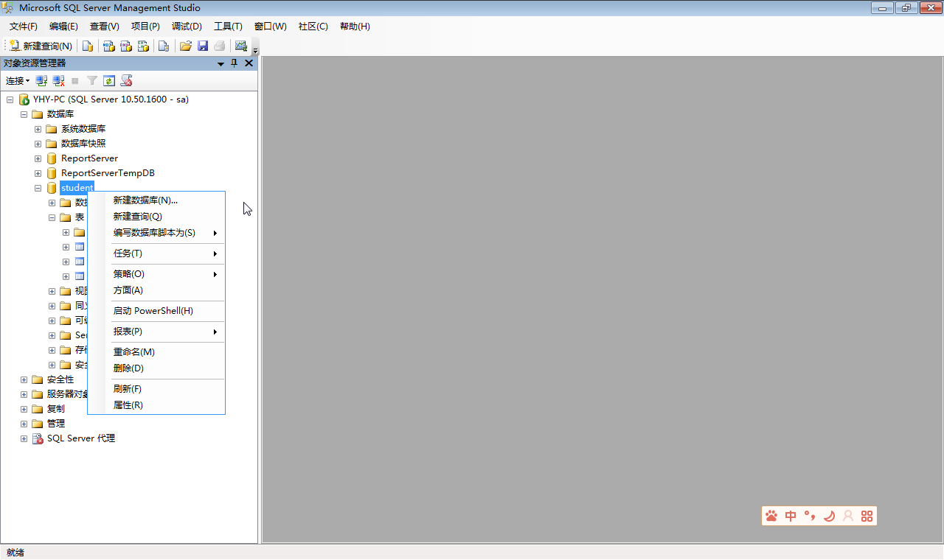Viewport: 944px width, 560px height.
Task: Expand the ReportServer database node
Action: (x=38, y=158)
